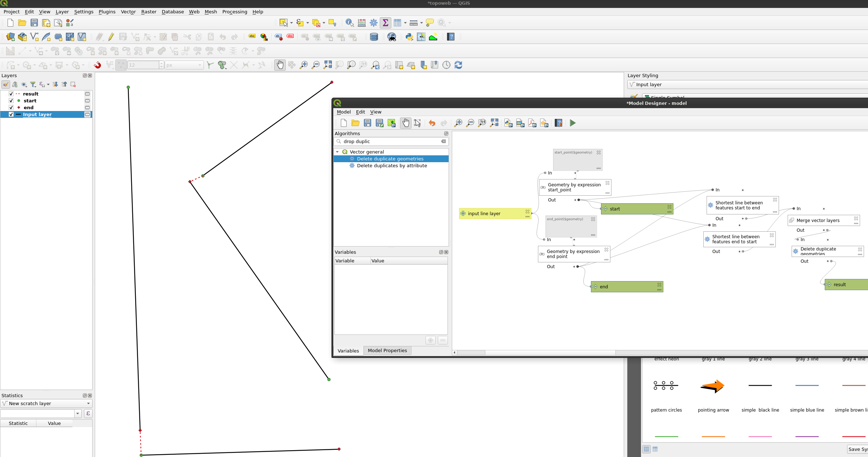Click the Identify Features tool

[x=350, y=23]
